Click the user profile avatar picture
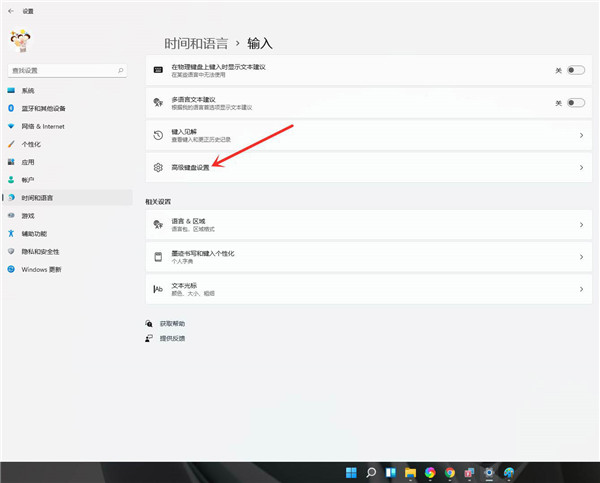 pos(19,41)
